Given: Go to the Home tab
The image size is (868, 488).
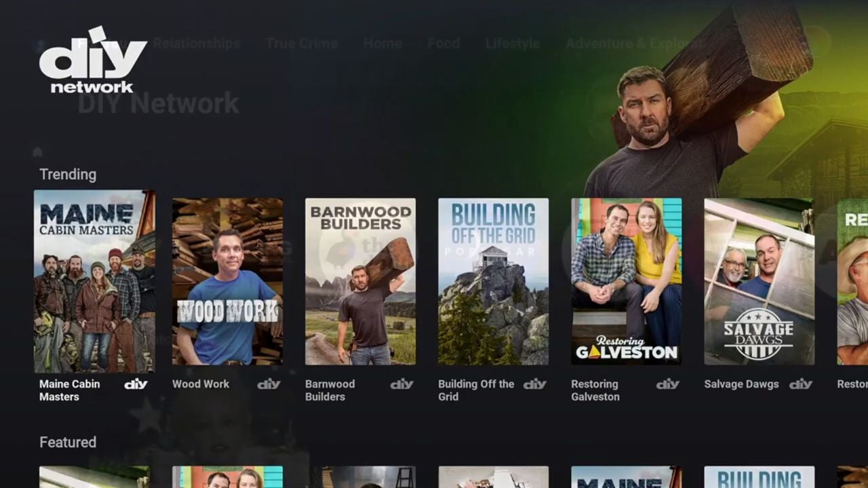Looking at the screenshot, I should point(382,43).
